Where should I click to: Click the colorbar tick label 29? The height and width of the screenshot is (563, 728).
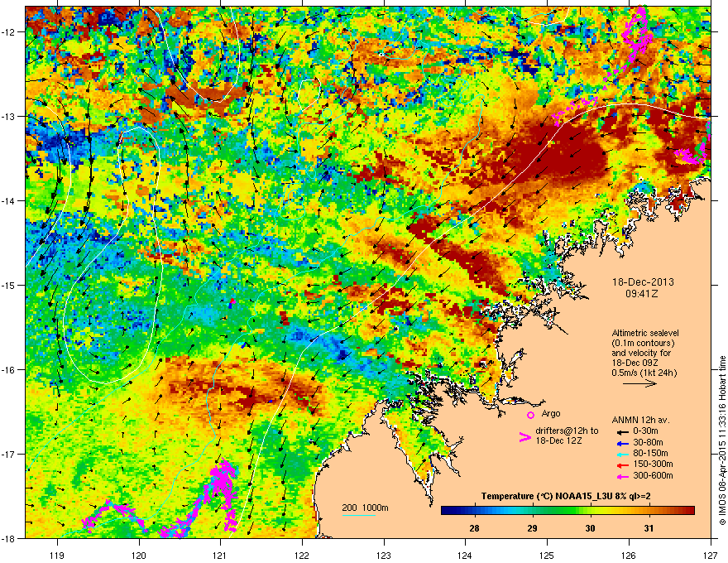[x=533, y=528]
